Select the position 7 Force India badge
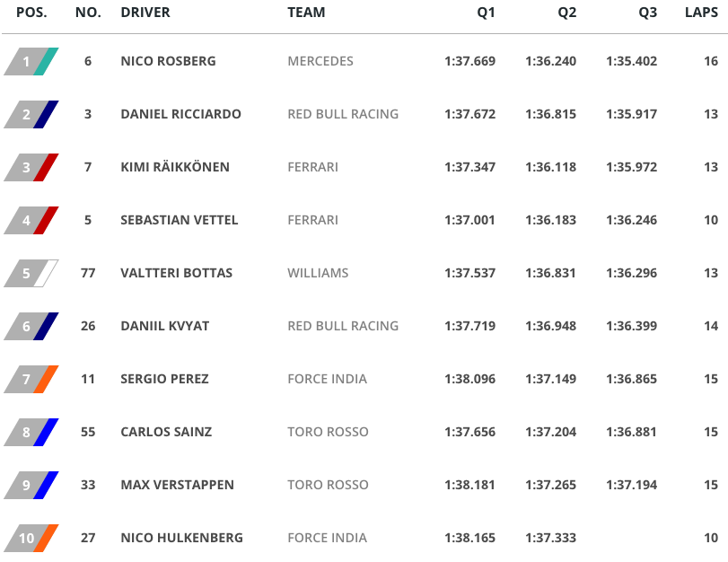Screen dimensions: 728x562 31,380
